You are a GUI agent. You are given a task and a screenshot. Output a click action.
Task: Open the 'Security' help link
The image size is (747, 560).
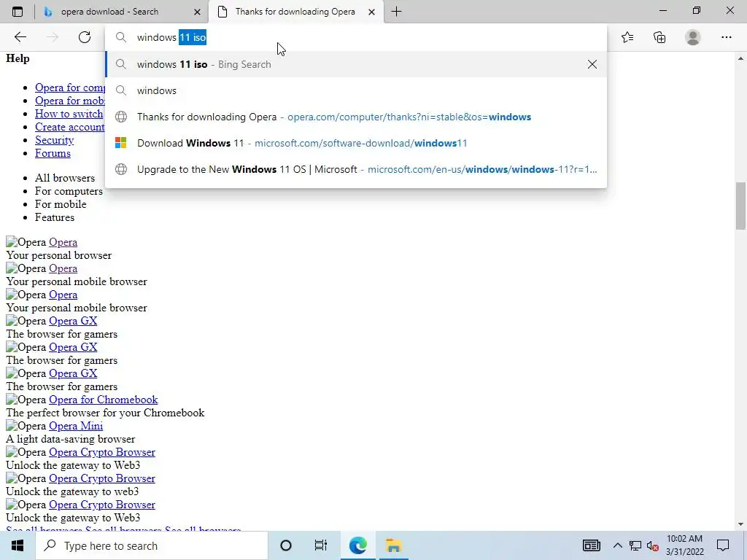(54, 140)
